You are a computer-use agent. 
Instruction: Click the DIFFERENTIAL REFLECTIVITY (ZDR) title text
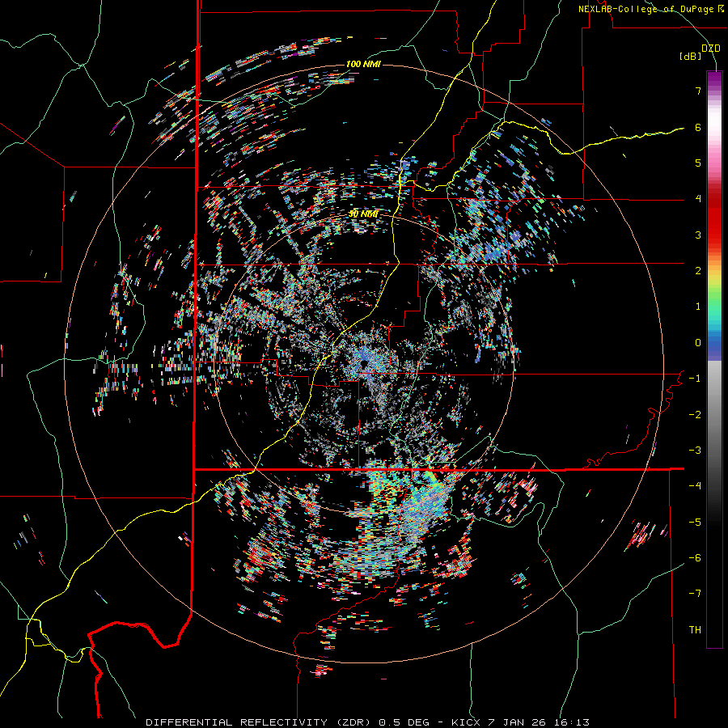(x=260, y=722)
